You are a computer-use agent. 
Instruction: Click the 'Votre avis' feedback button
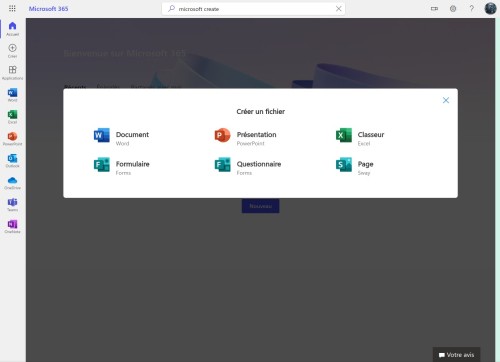[x=456, y=355]
